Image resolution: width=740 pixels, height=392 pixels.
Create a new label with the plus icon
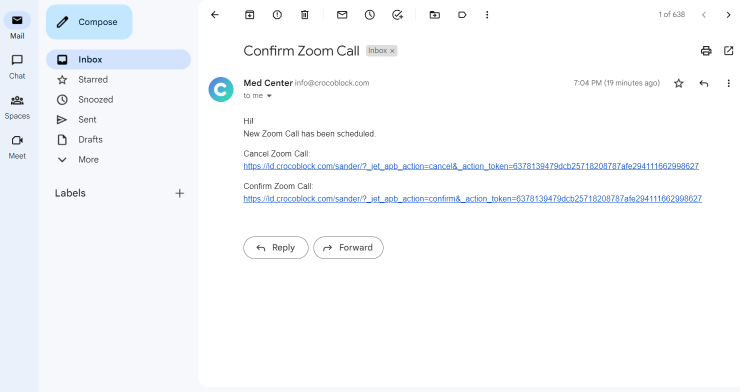(x=179, y=193)
